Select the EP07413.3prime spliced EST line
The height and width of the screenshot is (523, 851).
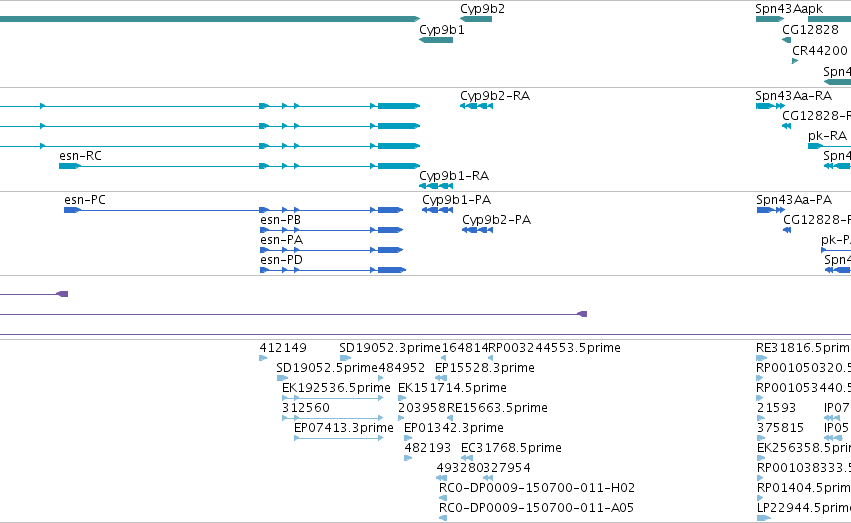pos(339,438)
